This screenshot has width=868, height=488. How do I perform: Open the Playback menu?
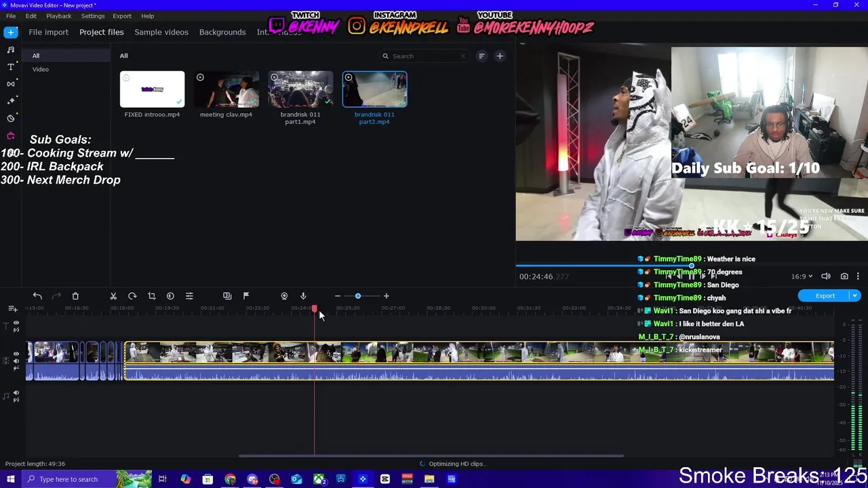point(59,16)
